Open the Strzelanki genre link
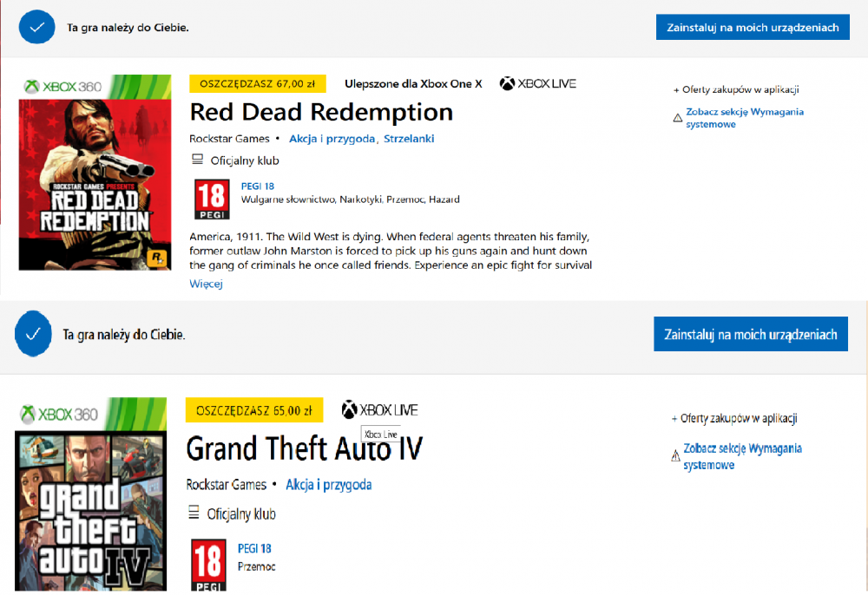Screen dimensions: 868x595 coord(409,139)
